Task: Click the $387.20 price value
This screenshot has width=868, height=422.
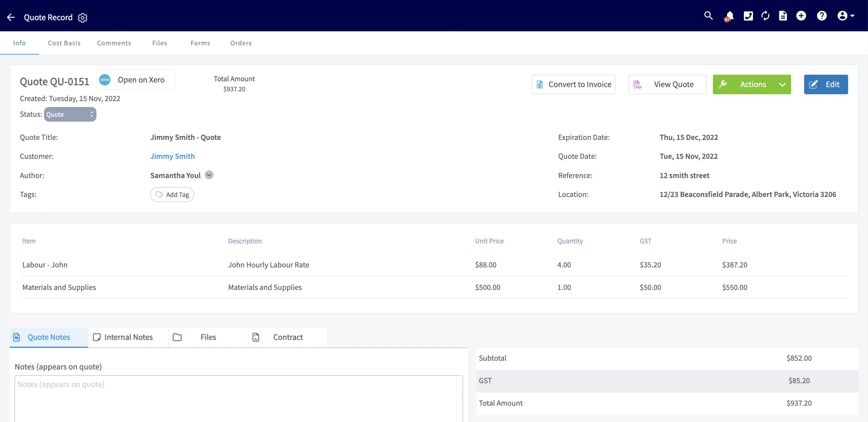Action: [x=734, y=265]
